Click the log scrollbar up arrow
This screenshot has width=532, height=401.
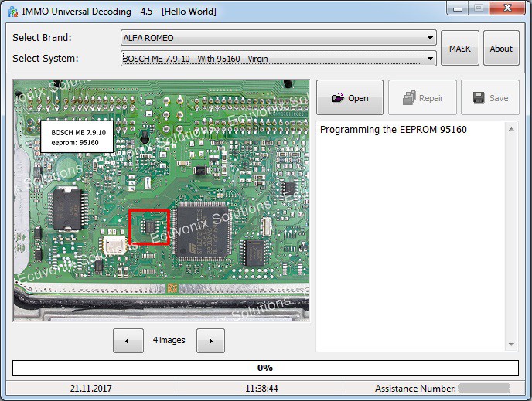click(x=511, y=130)
